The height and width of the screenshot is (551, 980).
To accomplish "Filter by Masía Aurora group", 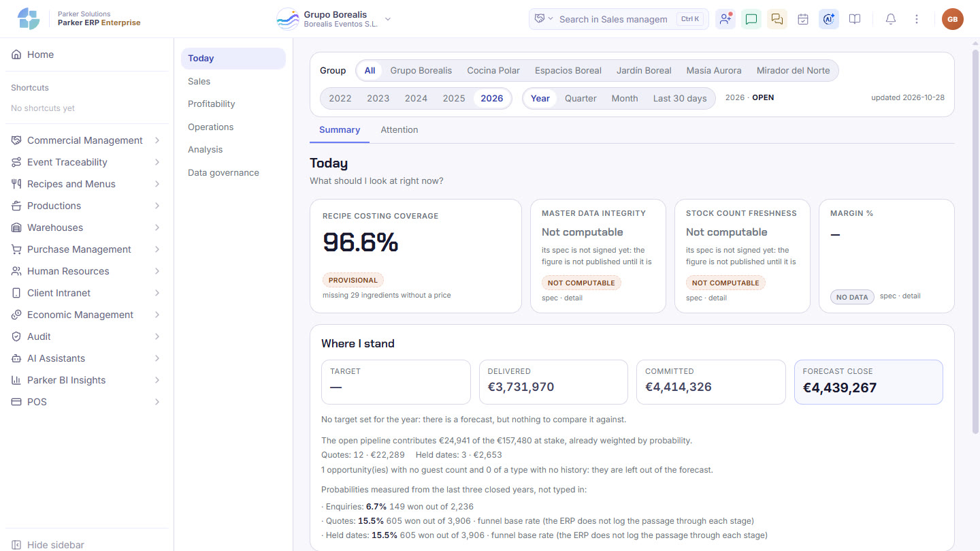I will (713, 70).
